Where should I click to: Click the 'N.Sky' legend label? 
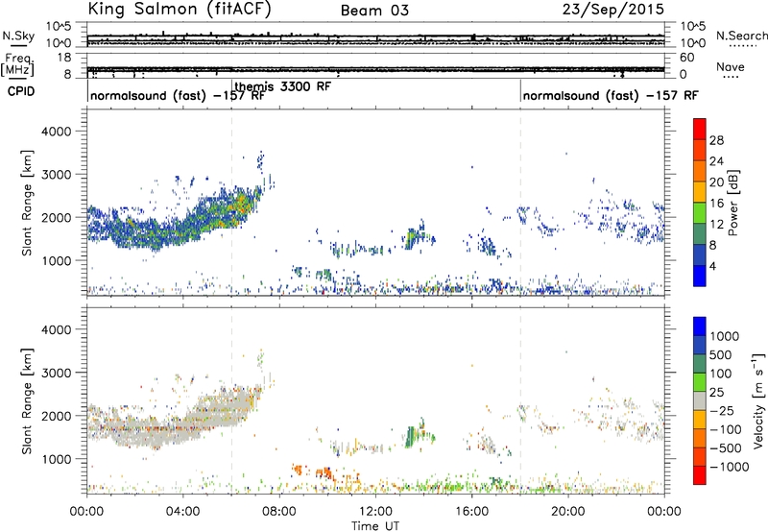[18, 36]
